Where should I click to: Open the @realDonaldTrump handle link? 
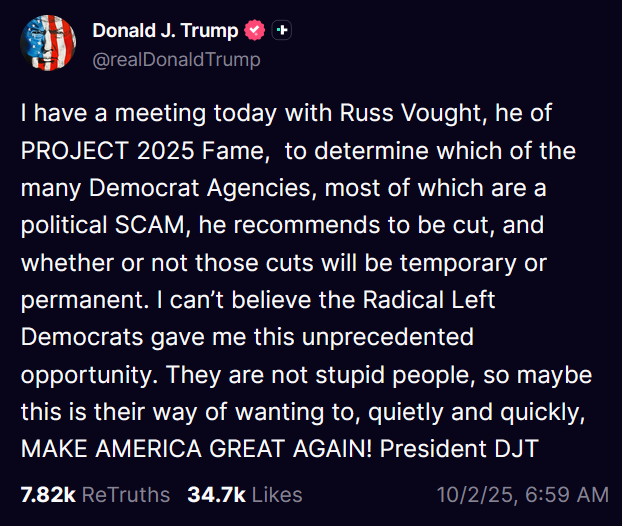tap(176, 60)
